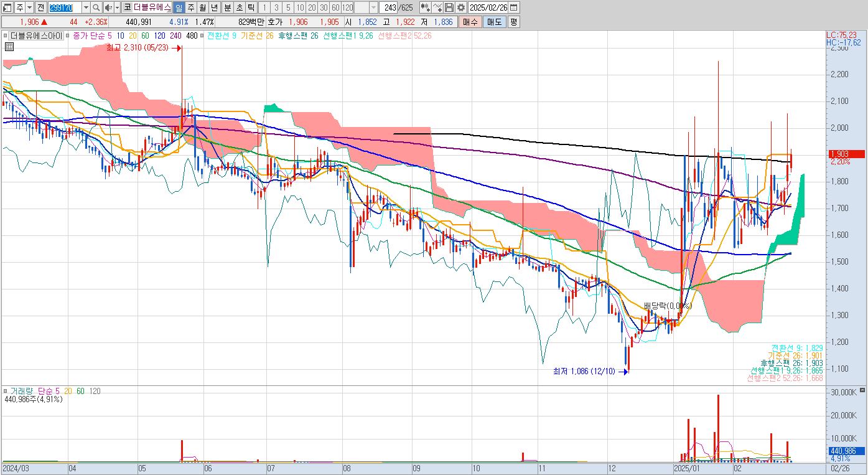Click the 평 button beside 매도
The height and width of the screenshot is (475, 868).
pyautogui.click(x=513, y=22)
